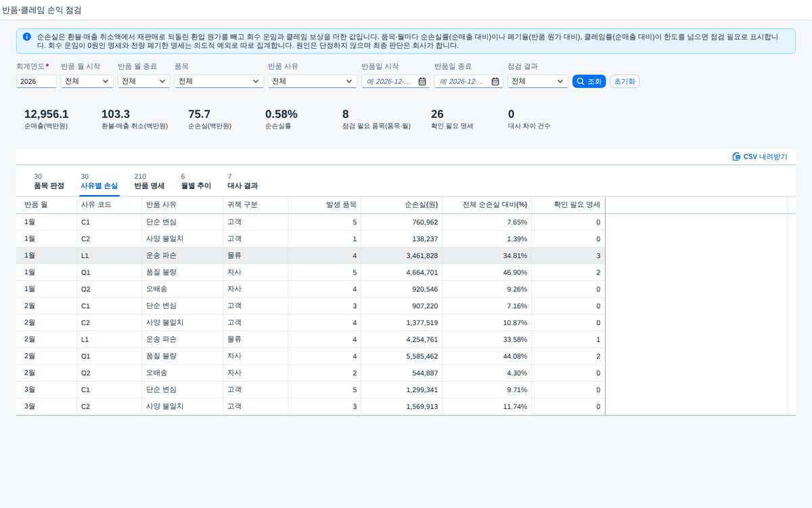
Task: Click the 33.58% share cell
Action: 487,339
